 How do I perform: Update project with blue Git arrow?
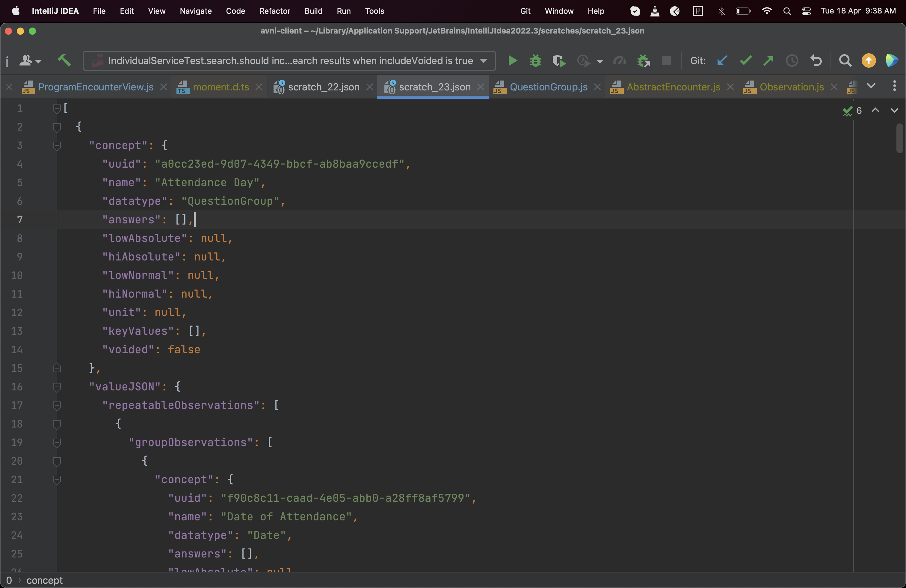[x=721, y=60]
